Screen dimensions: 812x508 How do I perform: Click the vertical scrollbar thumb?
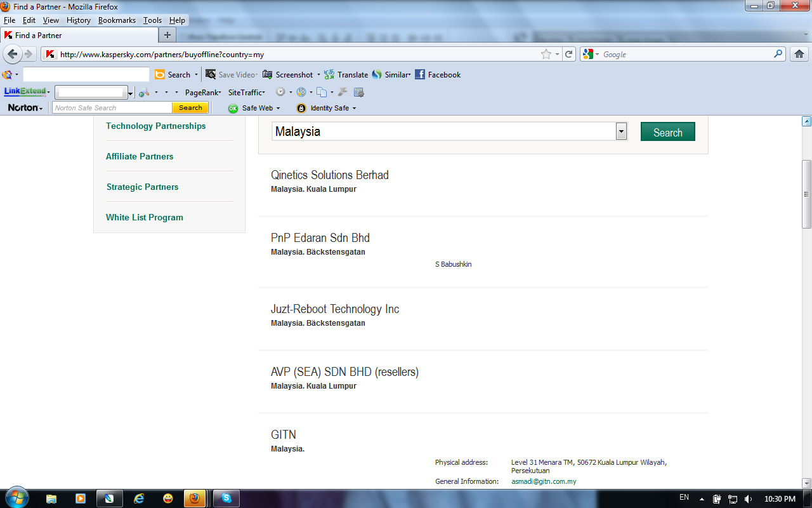[807, 194]
